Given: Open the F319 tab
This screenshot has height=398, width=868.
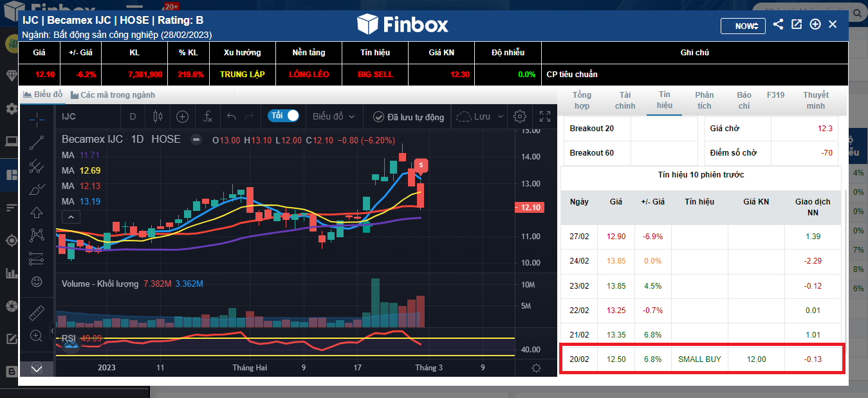Looking at the screenshot, I should tap(776, 95).
